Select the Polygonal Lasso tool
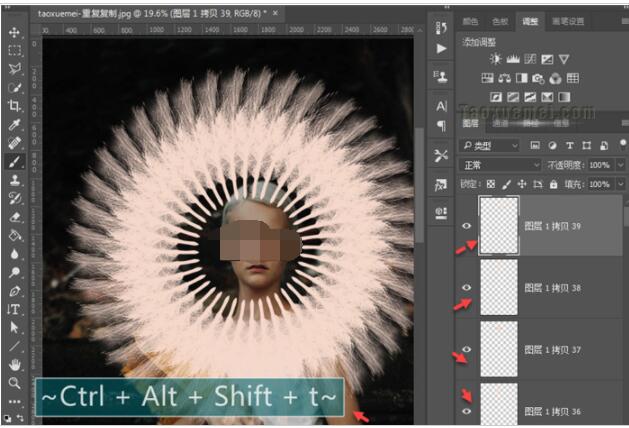Viewport: 629px width, 428px height. (14, 69)
